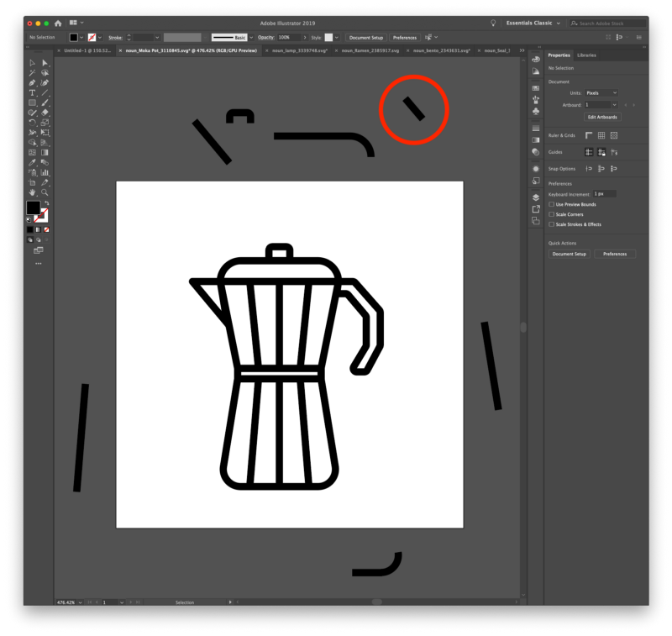This screenshot has width=672, height=636.
Task: Switch to Untitled-1 document tab
Action: [x=87, y=50]
